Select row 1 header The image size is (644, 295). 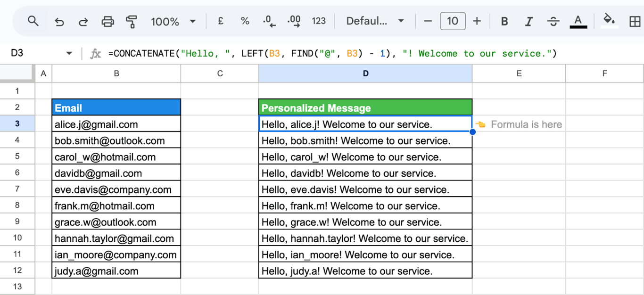tap(17, 90)
